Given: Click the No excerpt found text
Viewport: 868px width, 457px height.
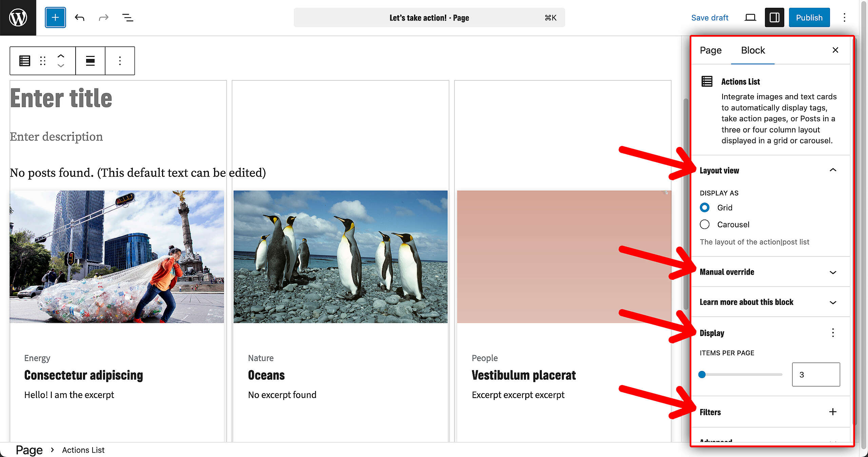Looking at the screenshot, I should [x=282, y=395].
